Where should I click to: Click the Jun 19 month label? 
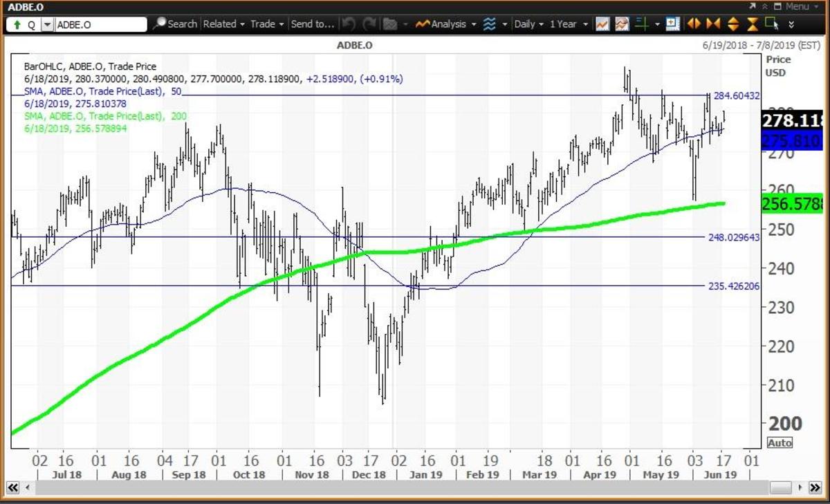pyautogui.click(x=721, y=475)
